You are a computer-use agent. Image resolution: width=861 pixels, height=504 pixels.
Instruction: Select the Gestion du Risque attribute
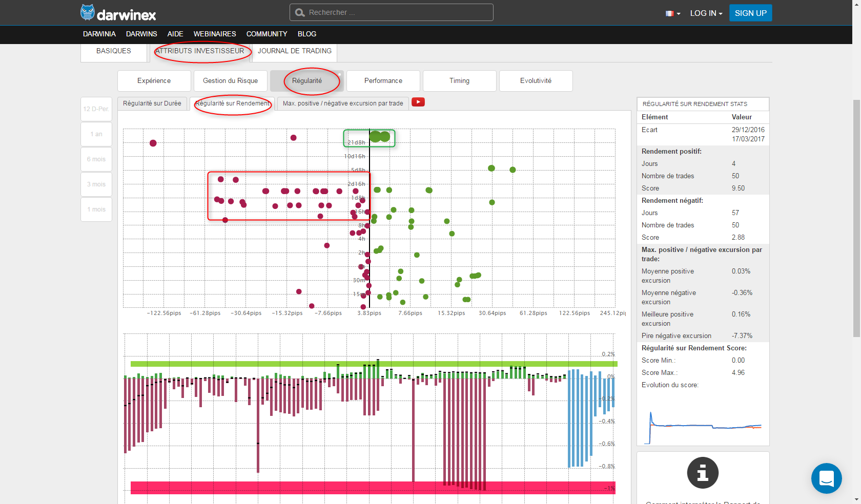pos(230,81)
